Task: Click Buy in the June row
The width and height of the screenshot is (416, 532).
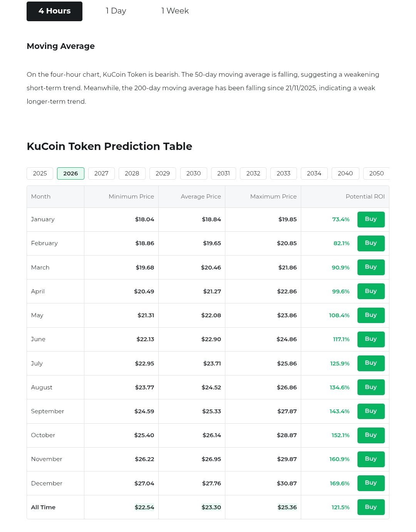Action: (x=371, y=339)
